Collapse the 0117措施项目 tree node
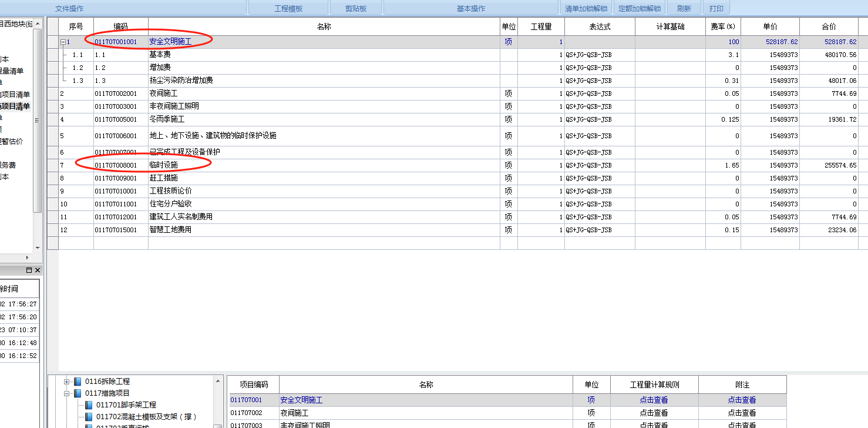 coord(67,393)
